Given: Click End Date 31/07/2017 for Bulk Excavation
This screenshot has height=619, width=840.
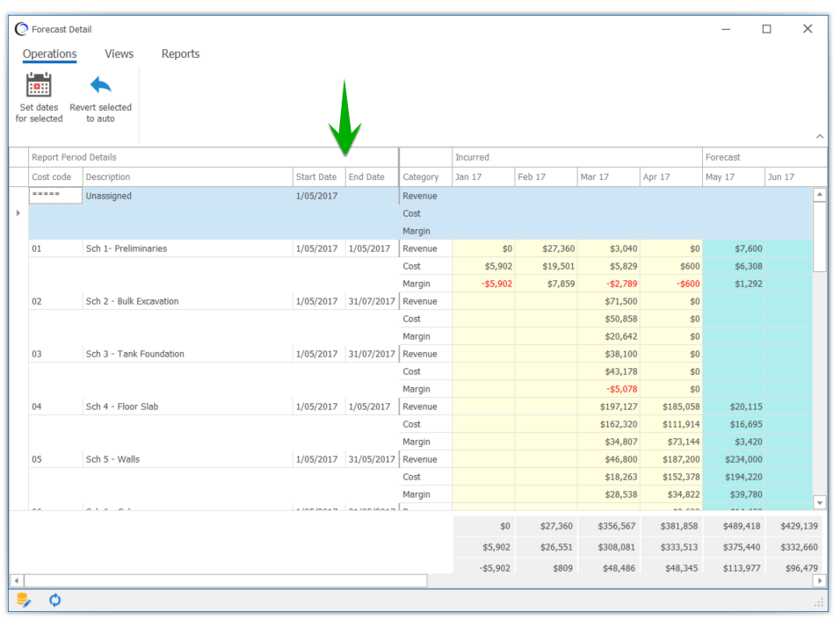Looking at the screenshot, I should [x=372, y=301].
